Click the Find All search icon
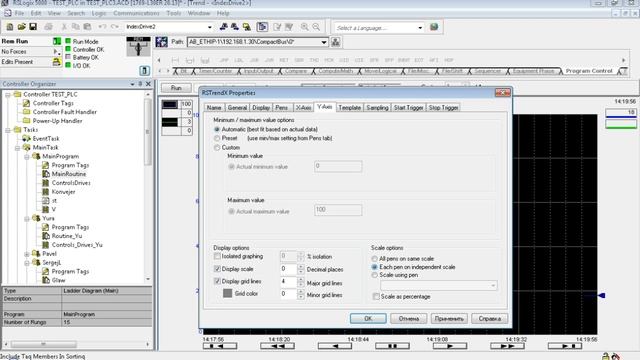This screenshot has width=640, height=360. point(247,27)
